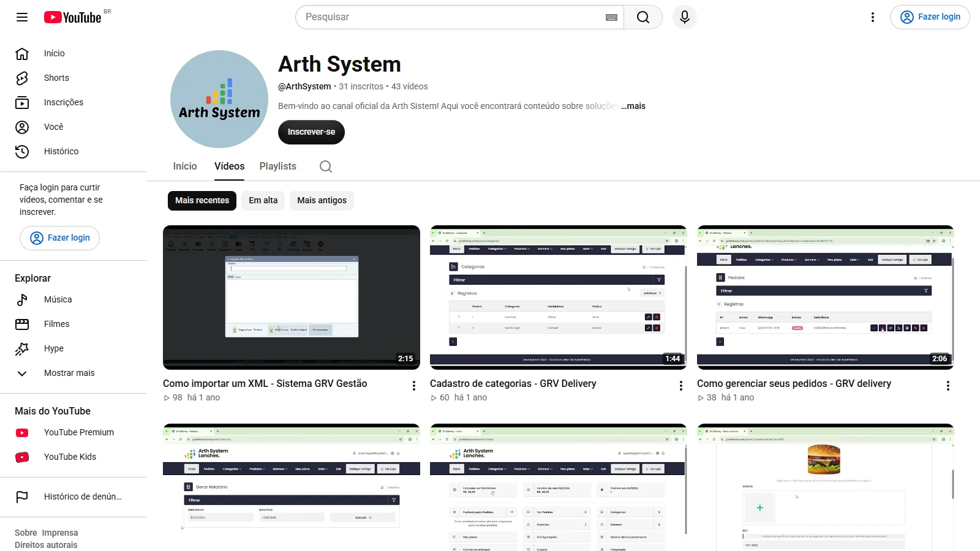Screen dimensions: 980x551
Task: Open the XML import video thumbnail
Action: pyautogui.click(x=292, y=298)
